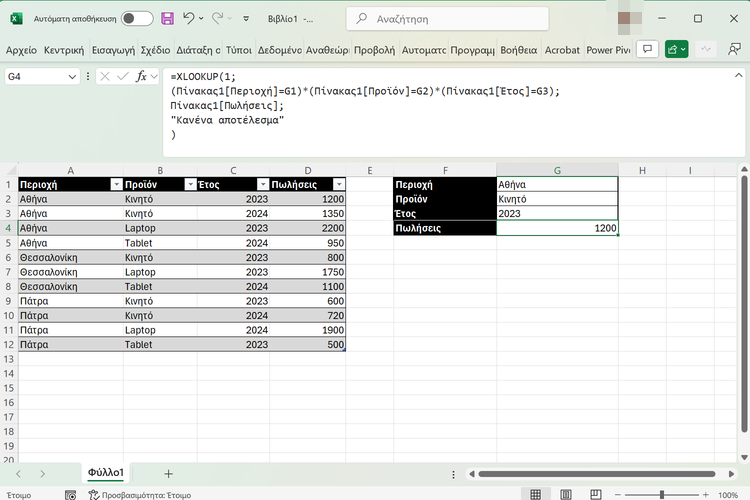Screen dimensions: 750x500
Task: Switch to the Εισαγωγή ribbon tab
Action: click(113, 50)
